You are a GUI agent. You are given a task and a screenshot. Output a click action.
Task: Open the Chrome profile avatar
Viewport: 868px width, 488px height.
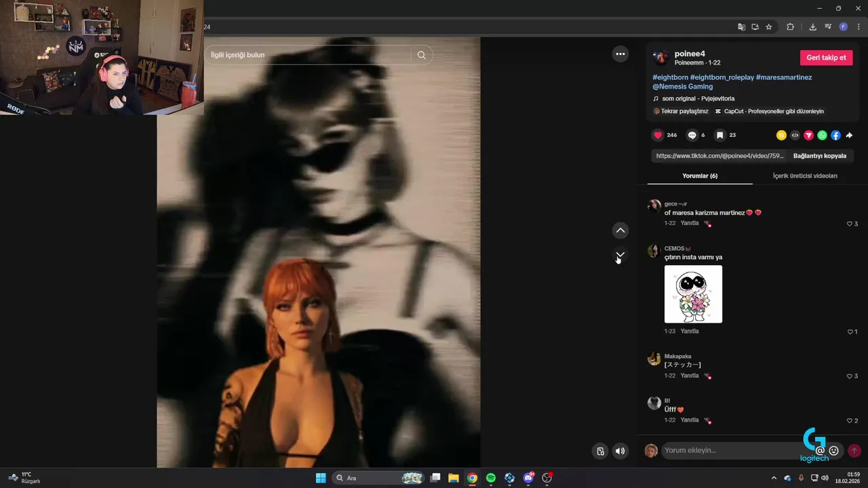point(843,27)
